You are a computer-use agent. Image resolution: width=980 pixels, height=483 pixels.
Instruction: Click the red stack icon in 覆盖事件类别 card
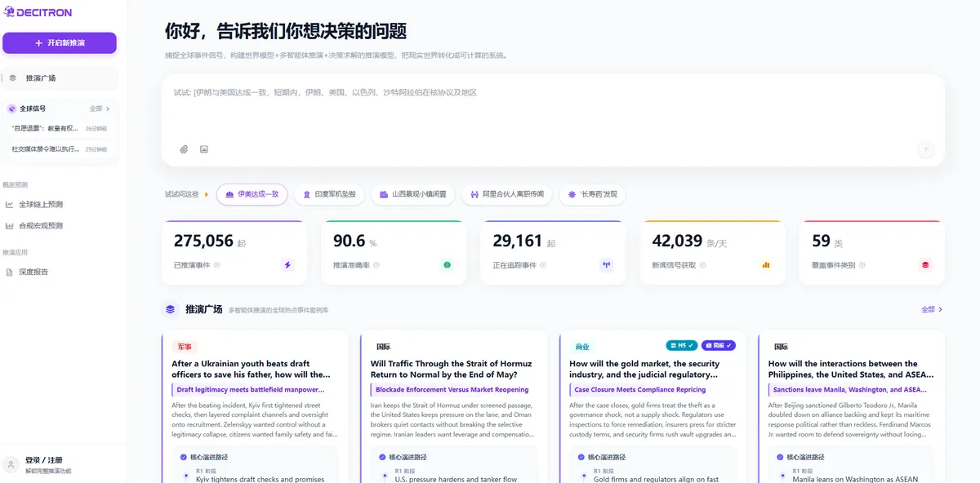tap(925, 264)
